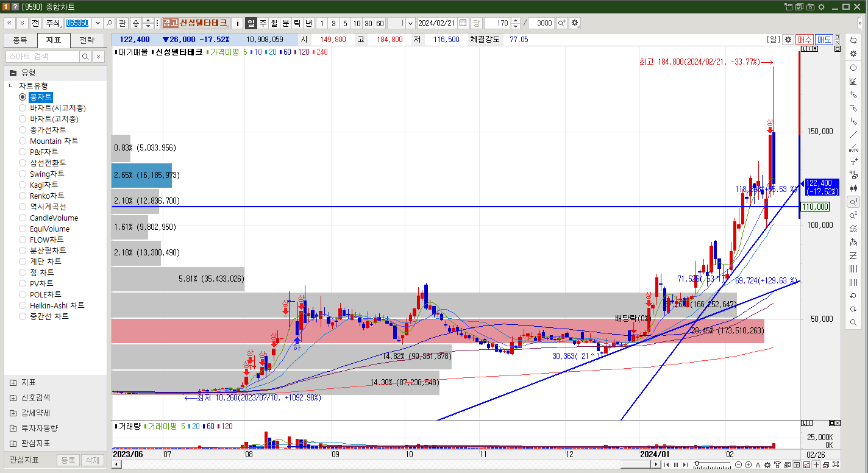
Task: Click the 60 interval button
Action: coord(380,23)
